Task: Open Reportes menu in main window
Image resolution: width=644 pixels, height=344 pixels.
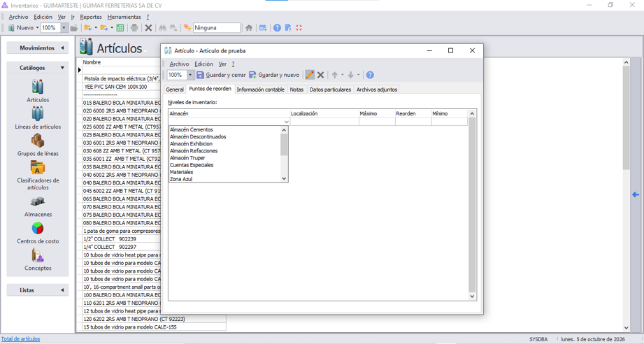Action: 91,17
